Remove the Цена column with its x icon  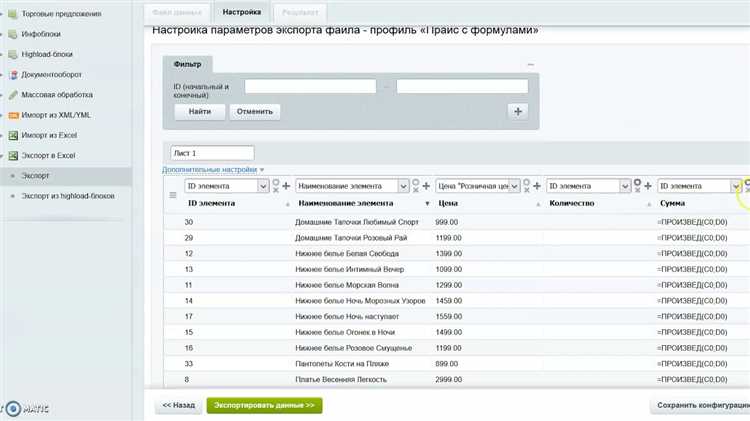coord(527,190)
